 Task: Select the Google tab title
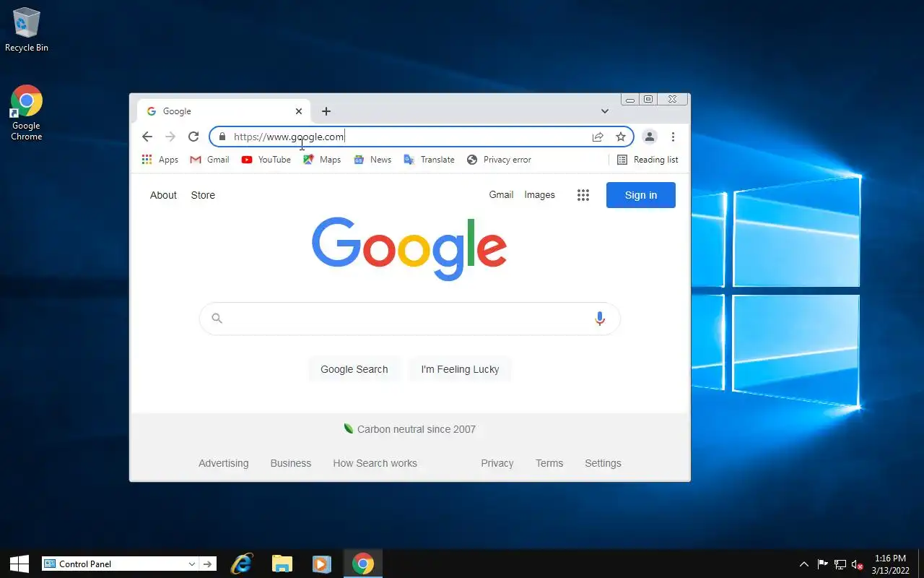(177, 111)
